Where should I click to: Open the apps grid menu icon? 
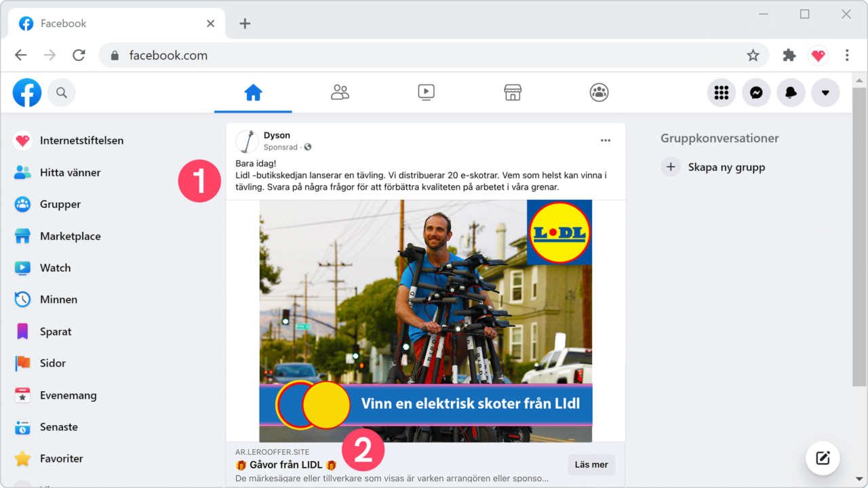722,93
